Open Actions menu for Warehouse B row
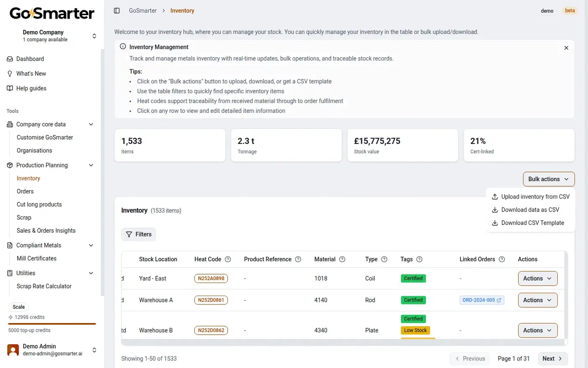This screenshot has width=588, height=368. 538,331
